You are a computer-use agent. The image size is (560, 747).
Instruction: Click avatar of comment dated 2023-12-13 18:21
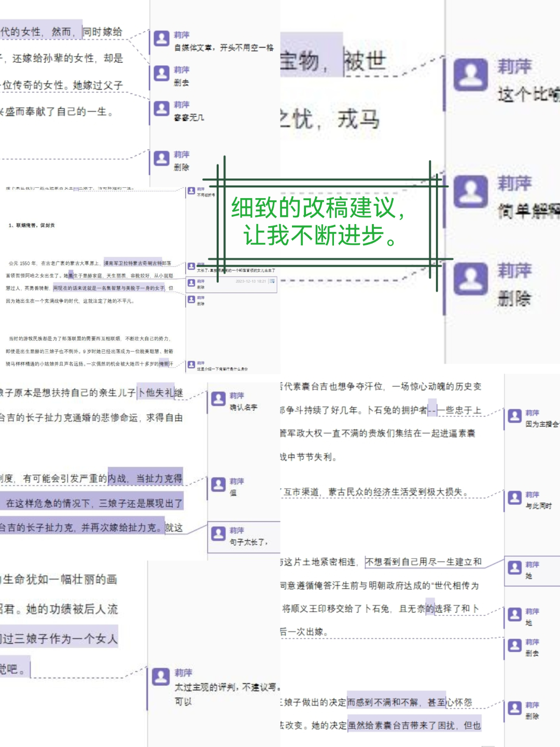point(191,283)
